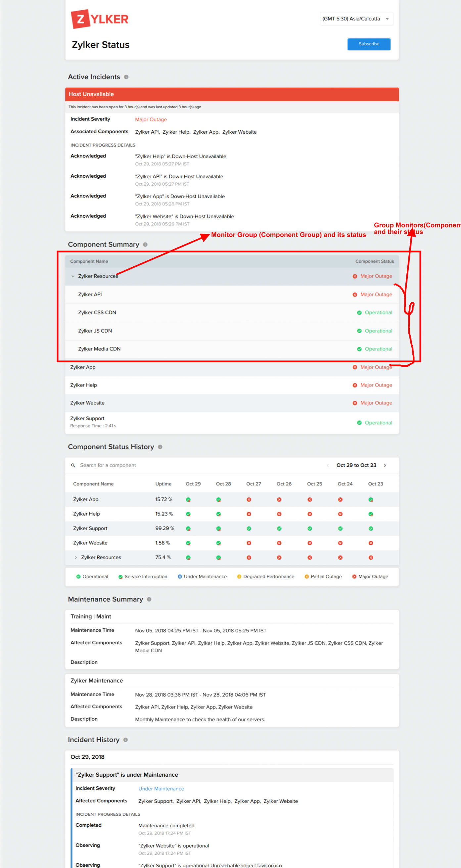Expand Zylker Resources row in status history
The width and height of the screenshot is (461, 868).
[76, 557]
